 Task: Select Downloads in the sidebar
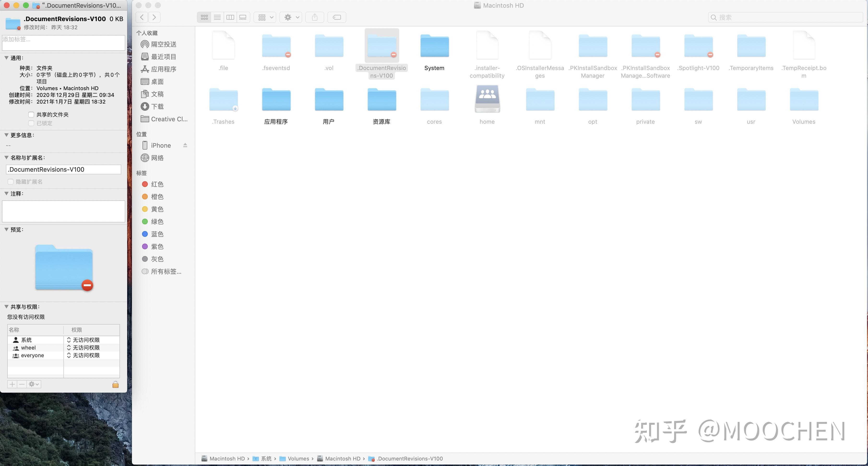coord(157,106)
